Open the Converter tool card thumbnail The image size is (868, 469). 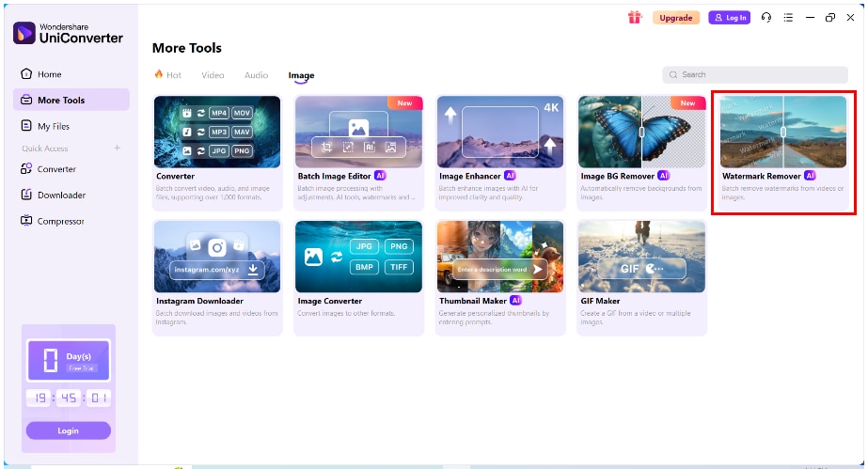coord(217,132)
